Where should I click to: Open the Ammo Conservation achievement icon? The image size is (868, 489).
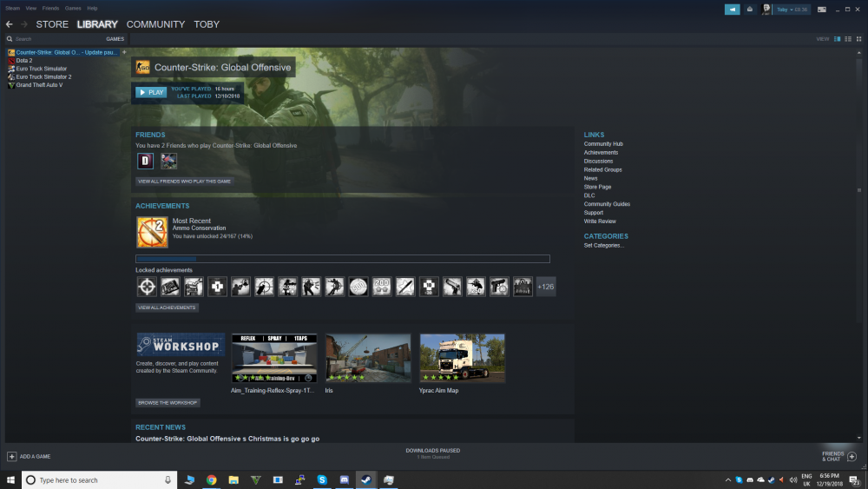(152, 232)
